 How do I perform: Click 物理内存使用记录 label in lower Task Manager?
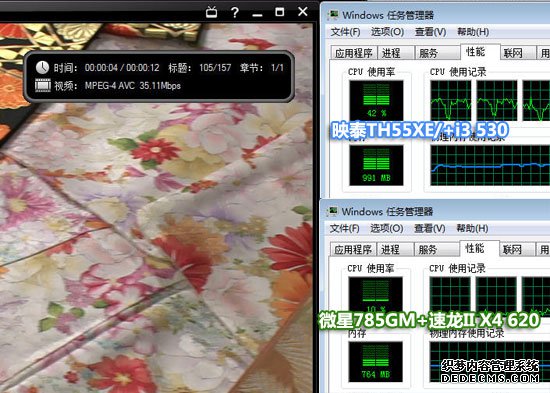click(x=467, y=334)
